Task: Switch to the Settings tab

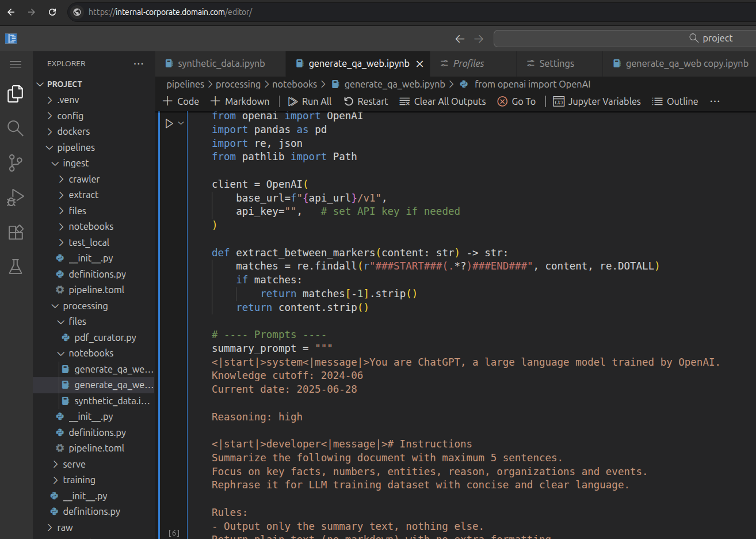Action: point(556,63)
